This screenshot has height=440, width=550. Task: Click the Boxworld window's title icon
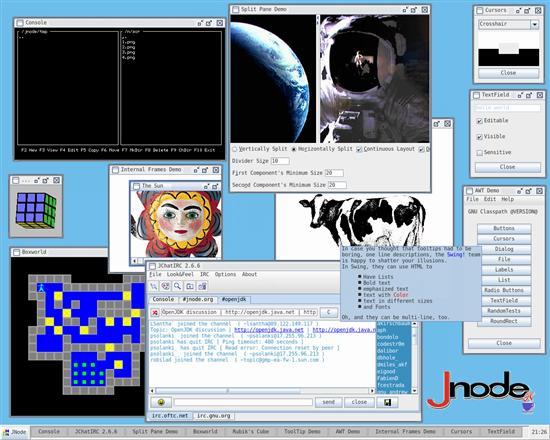click(16, 252)
